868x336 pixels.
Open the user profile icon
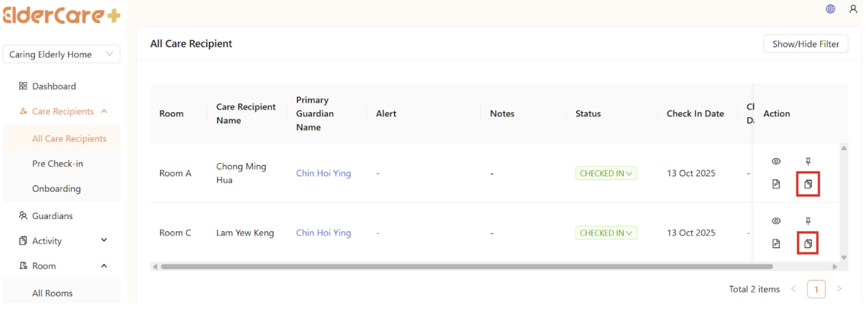[853, 9]
